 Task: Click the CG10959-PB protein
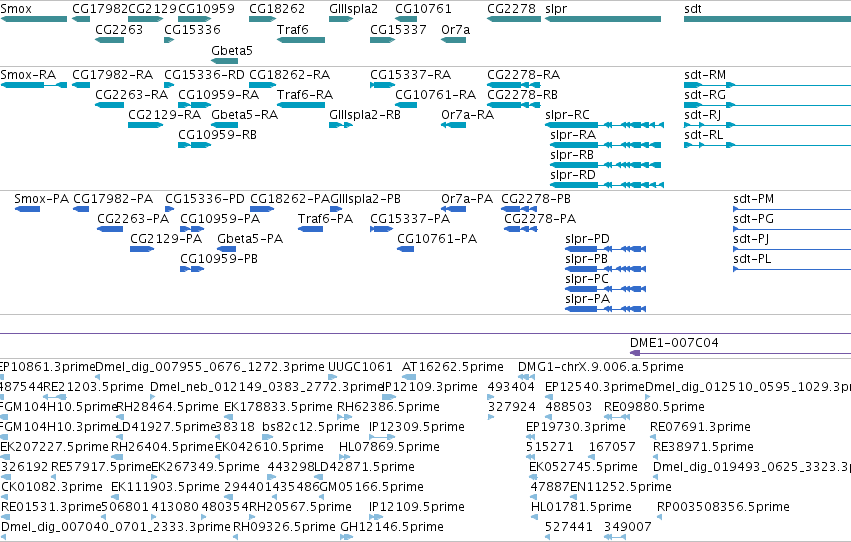click(x=192, y=269)
